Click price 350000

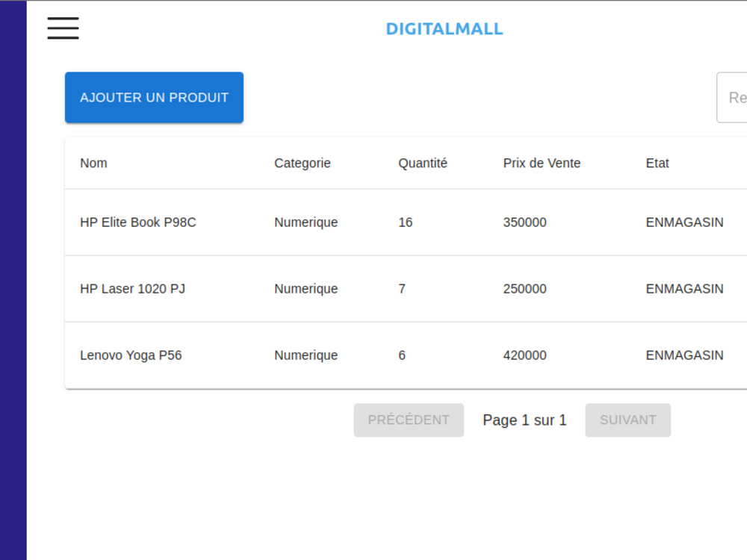point(525,223)
